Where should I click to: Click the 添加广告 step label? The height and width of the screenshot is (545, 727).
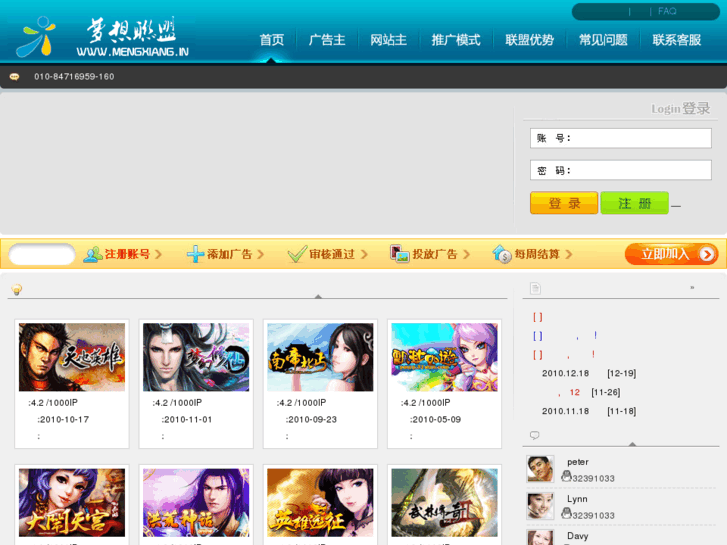pyautogui.click(x=230, y=254)
